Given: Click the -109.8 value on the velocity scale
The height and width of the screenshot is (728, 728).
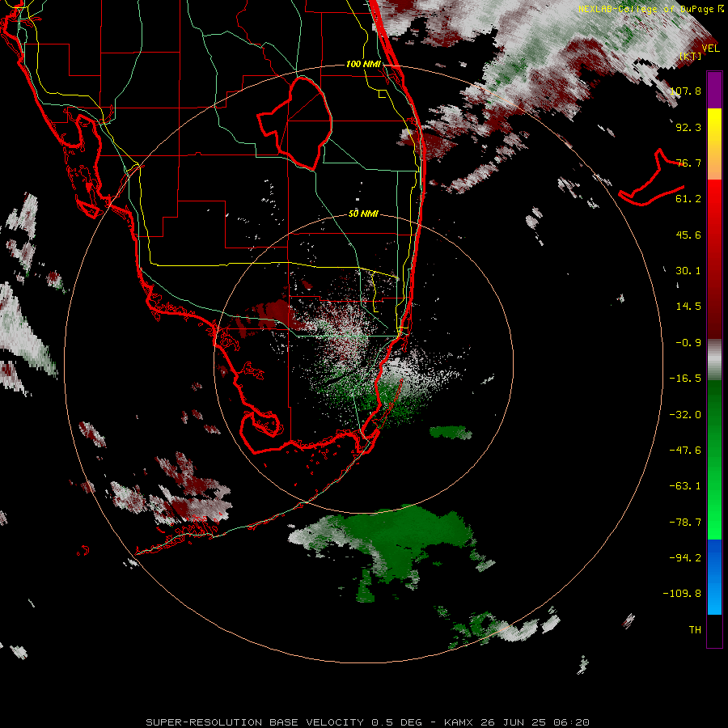Looking at the screenshot, I should 682,594.
